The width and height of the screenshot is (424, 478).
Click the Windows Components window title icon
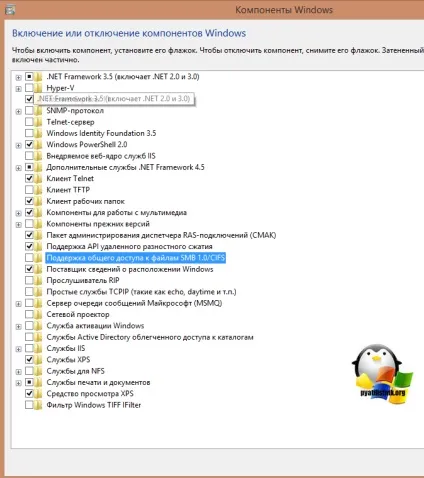pos(10,10)
